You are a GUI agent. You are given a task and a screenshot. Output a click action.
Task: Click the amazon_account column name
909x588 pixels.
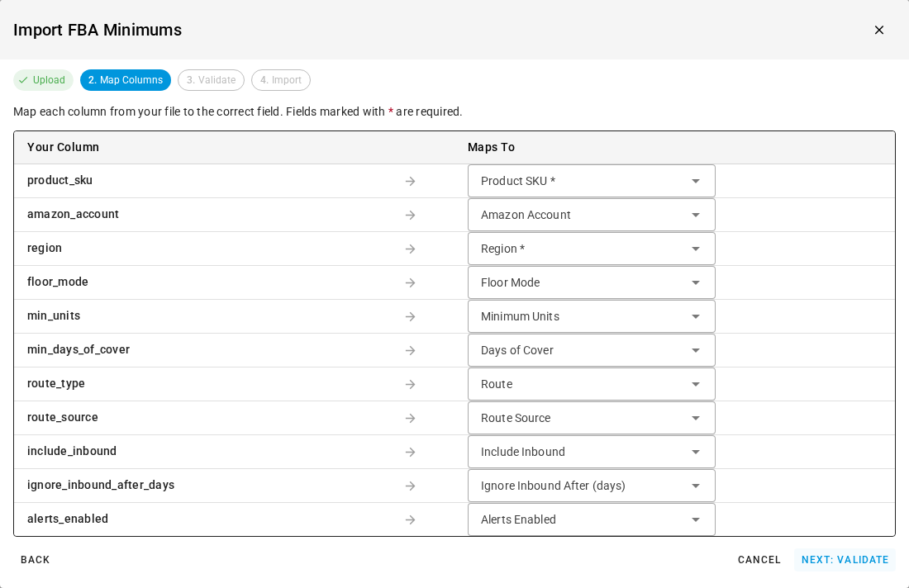pos(73,215)
